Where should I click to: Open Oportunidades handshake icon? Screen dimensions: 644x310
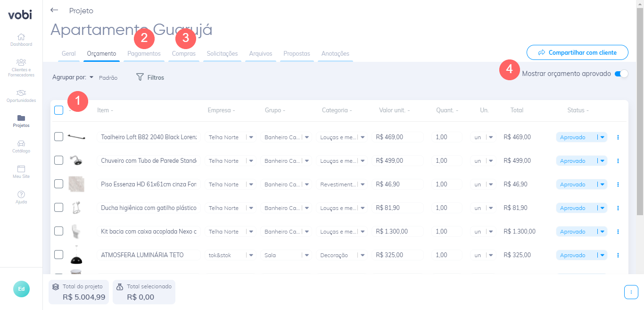point(21,92)
